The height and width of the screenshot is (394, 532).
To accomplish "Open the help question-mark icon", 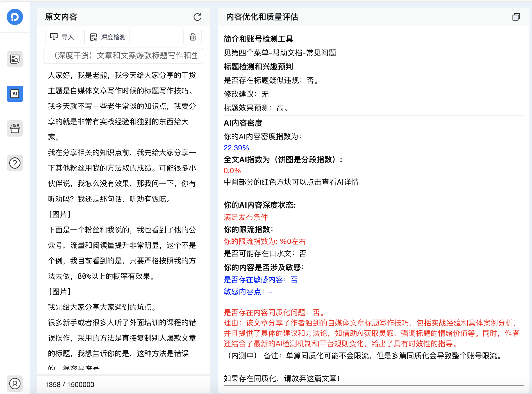I will pyautogui.click(x=15, y=163).
